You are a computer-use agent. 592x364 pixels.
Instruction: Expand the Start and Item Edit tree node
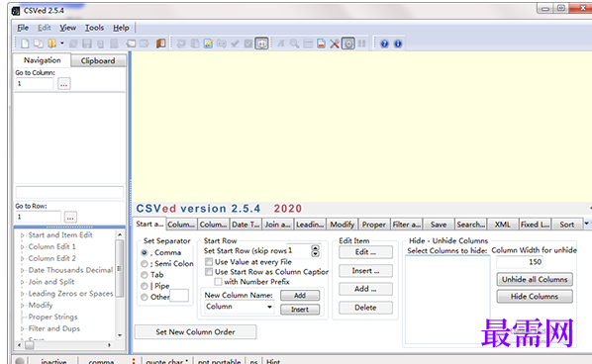(x=22, y=235)
